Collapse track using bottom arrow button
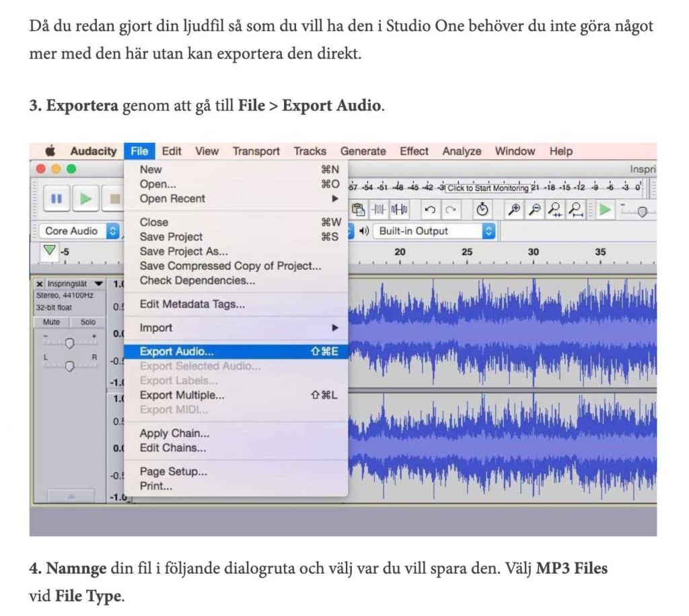689x616 pixels. click(x=71, y=496)
